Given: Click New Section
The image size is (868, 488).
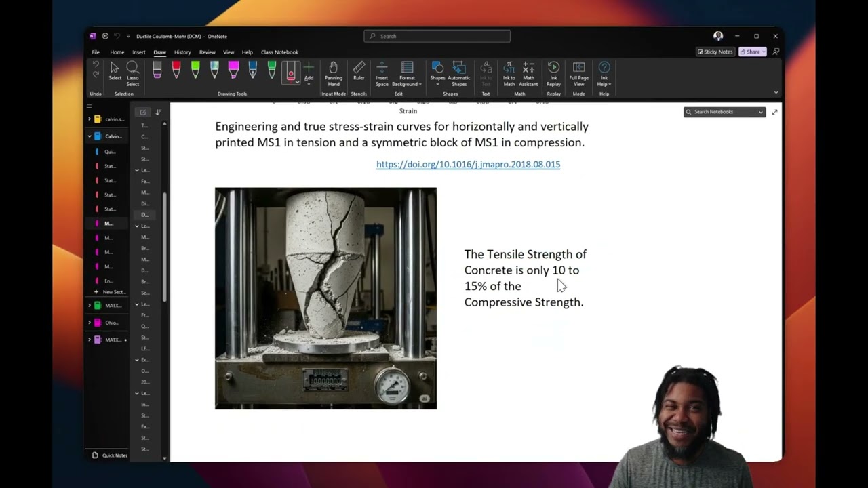Looking at the screenshot, I should click(110, 292).
